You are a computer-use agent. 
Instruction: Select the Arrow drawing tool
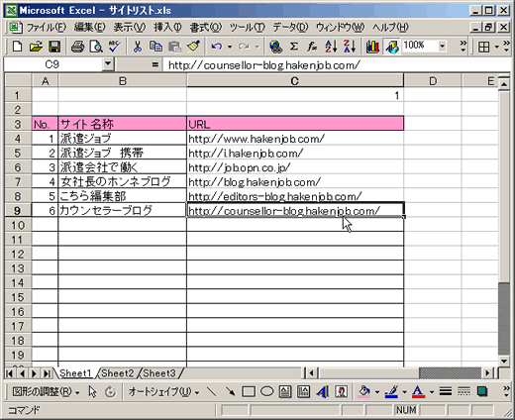coord(230,392)
